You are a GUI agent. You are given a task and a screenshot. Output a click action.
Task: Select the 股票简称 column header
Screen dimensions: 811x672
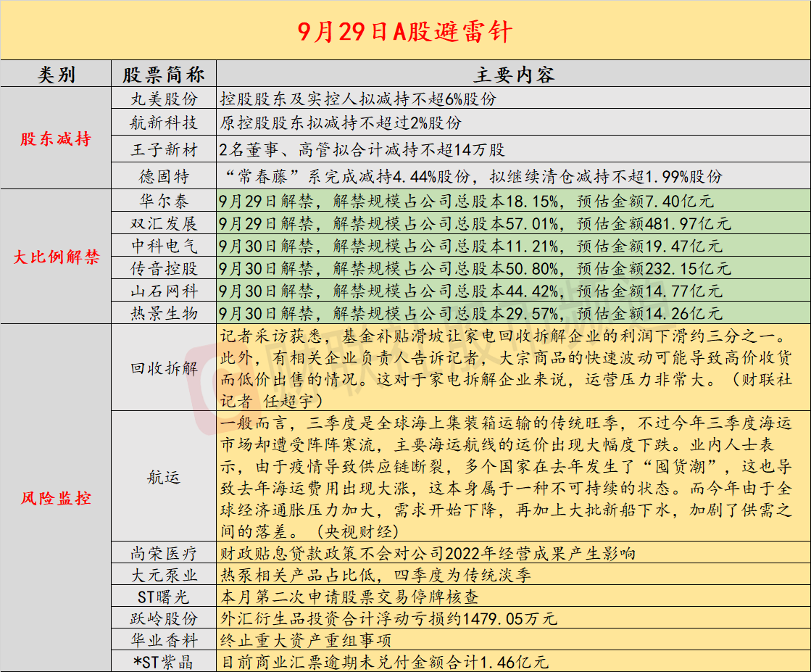pyautogui.click(x=163, y=72)
